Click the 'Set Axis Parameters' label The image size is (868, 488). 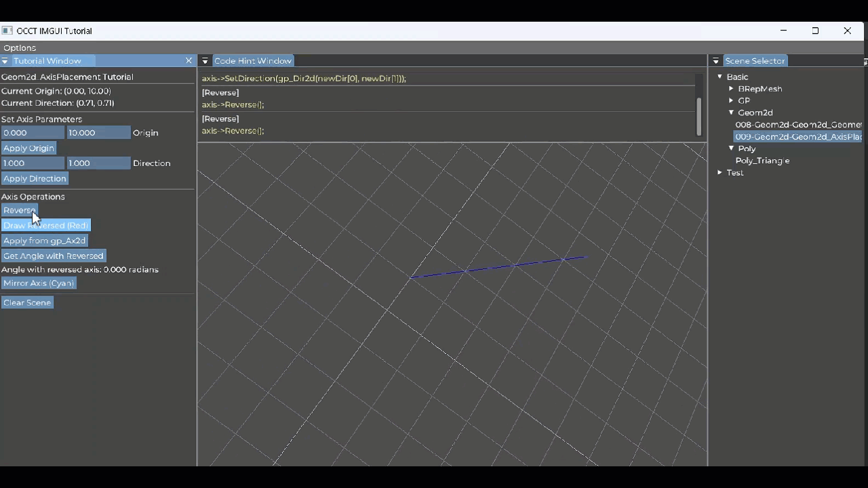pyautogui.click(x=41, y=119)
